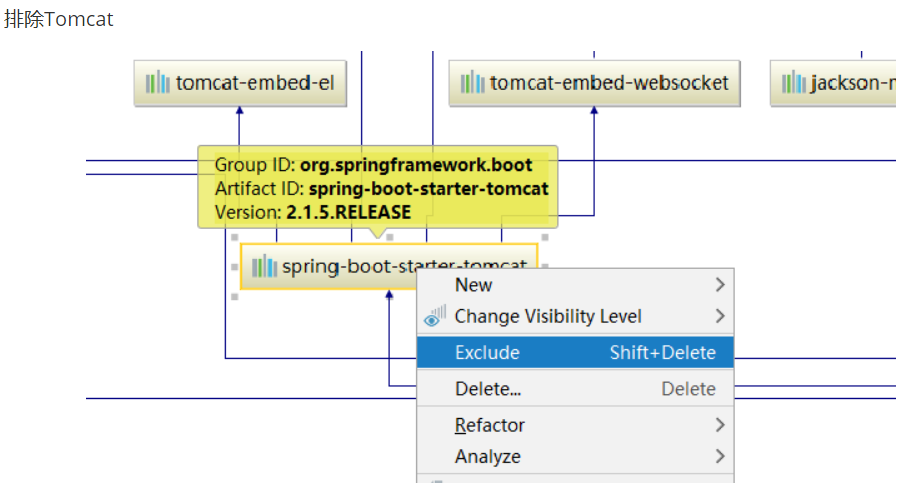Open the New submenu
Image resolution: width=904 pixels, height=494 pixels.
point(575,285)
